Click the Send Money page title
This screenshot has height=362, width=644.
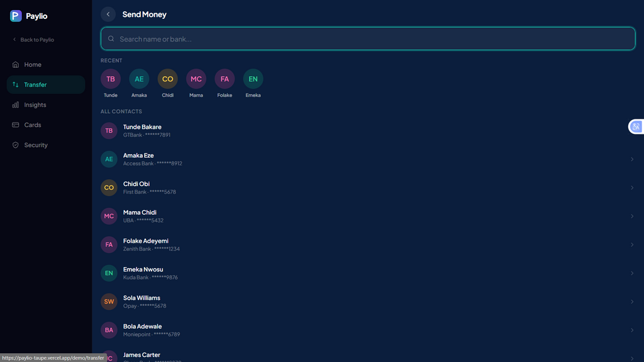tap(145, 14)
